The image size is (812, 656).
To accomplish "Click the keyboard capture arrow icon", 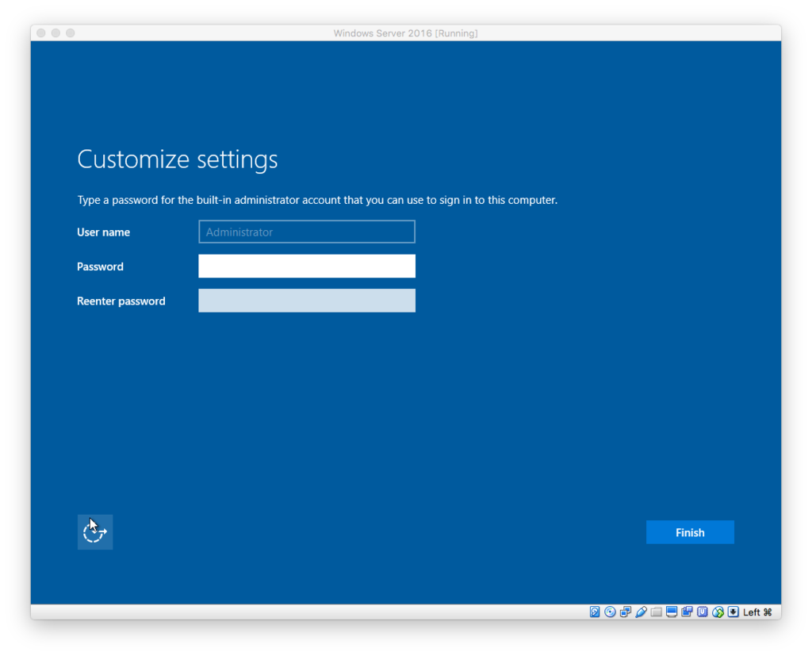I will click(x=733, y=612).
